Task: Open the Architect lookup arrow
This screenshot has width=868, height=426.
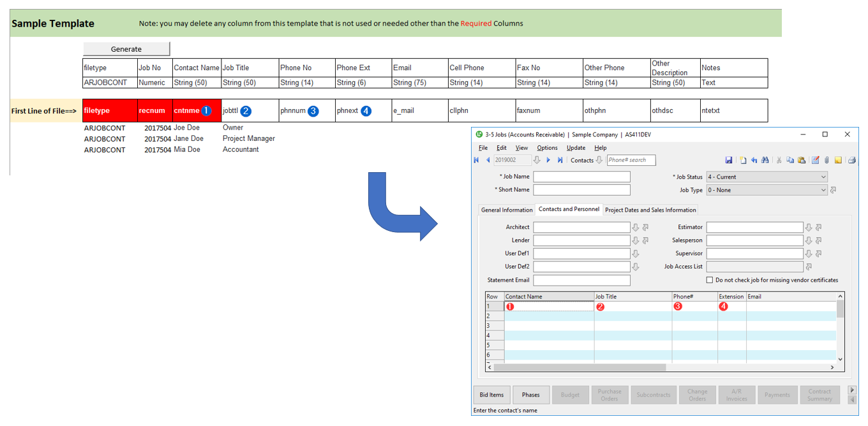Action: (x=635, y=228)
